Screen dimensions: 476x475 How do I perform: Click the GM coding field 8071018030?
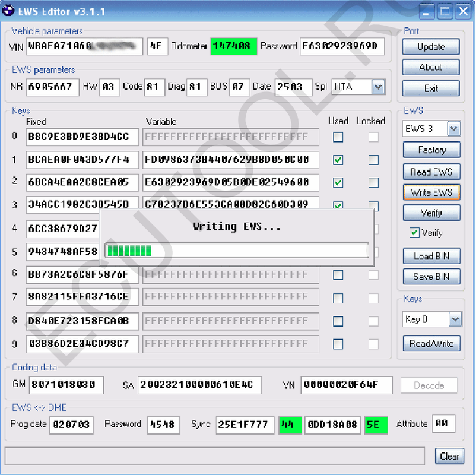click(x=66, y=385)
